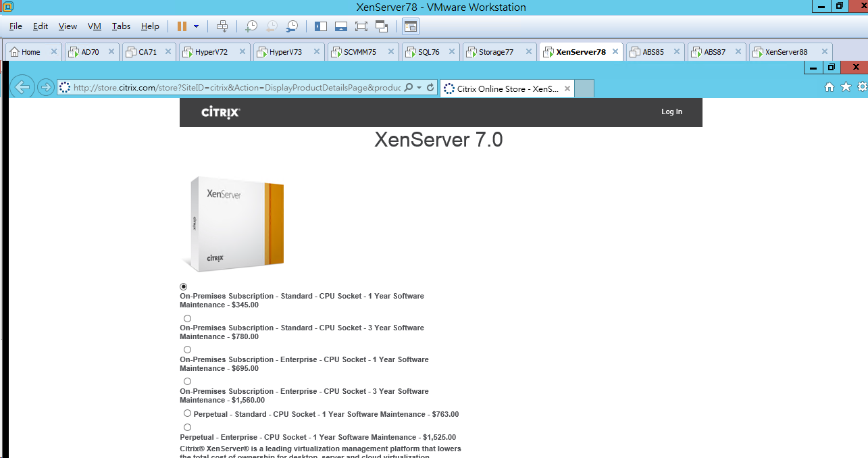Switch to the ABS87 VM tab
This screenshot has height=458, width=868.
717,52
